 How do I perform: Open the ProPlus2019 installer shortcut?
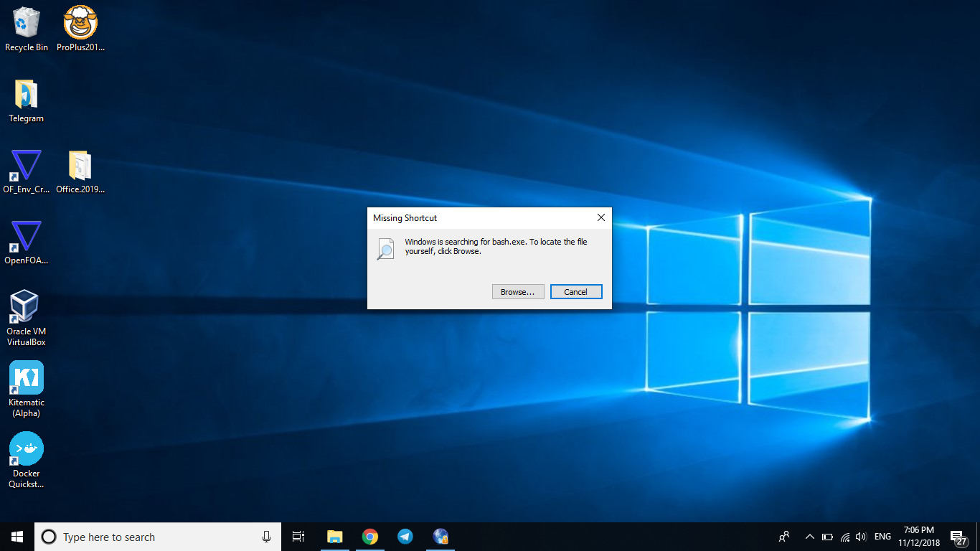click(x=79, y=22)
